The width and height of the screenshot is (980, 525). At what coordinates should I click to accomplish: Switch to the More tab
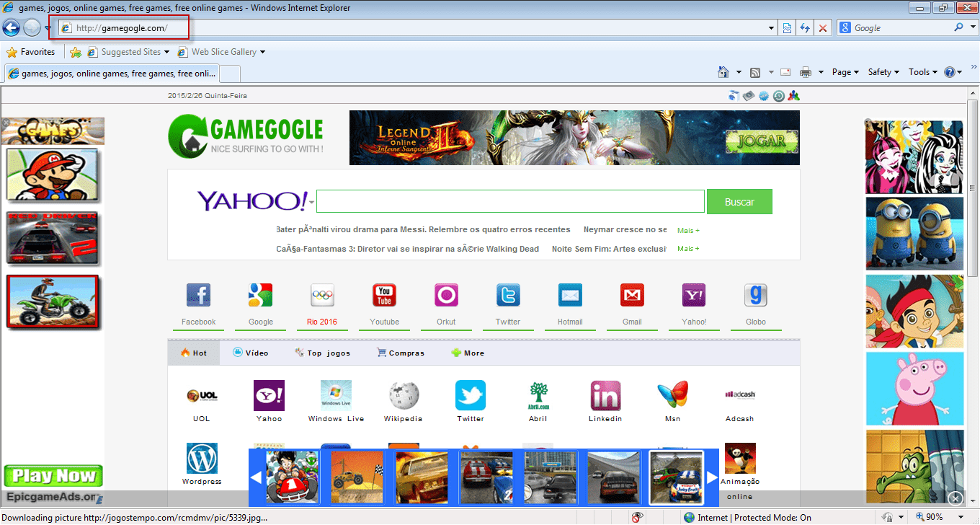click(x=468, y=353)
